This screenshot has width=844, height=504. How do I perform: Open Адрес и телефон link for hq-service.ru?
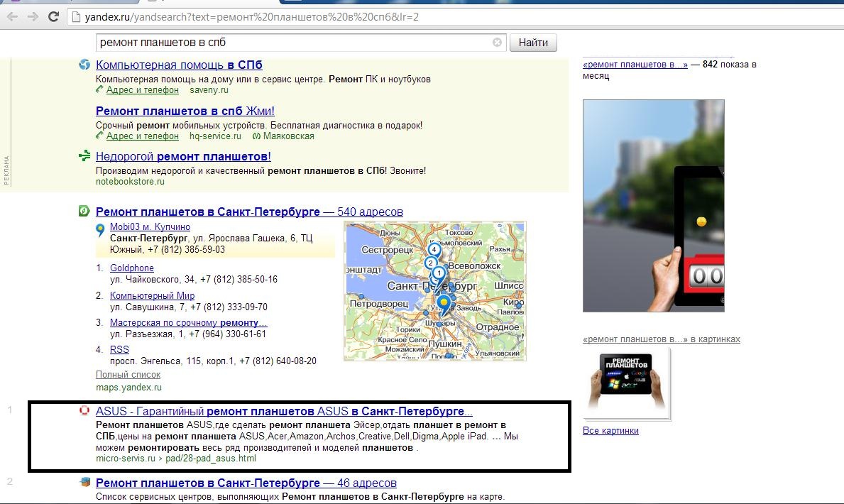142,136
